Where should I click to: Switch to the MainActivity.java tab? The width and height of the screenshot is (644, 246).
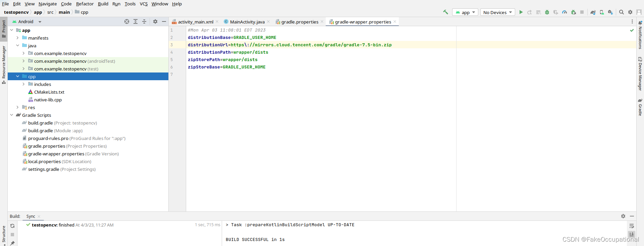coord(247,22)
